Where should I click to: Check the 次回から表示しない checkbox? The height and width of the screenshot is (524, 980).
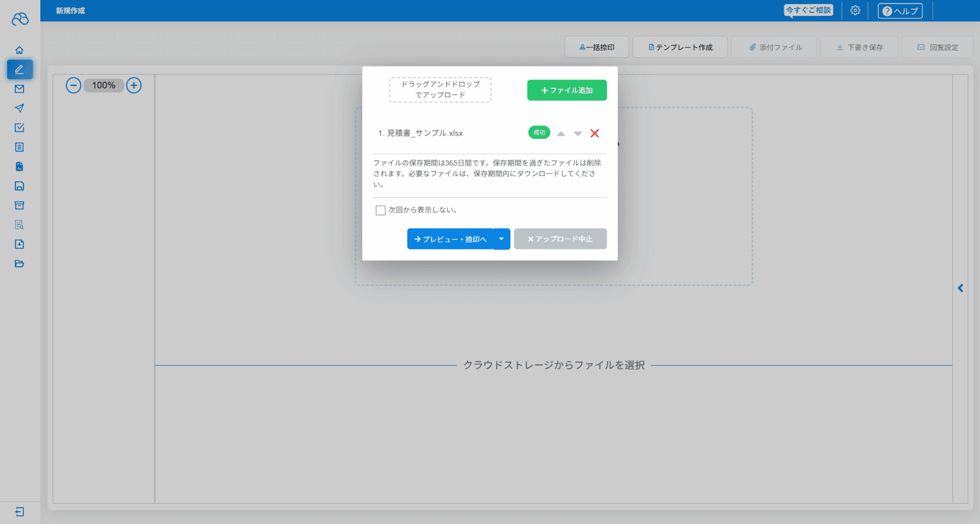(380, 210)
